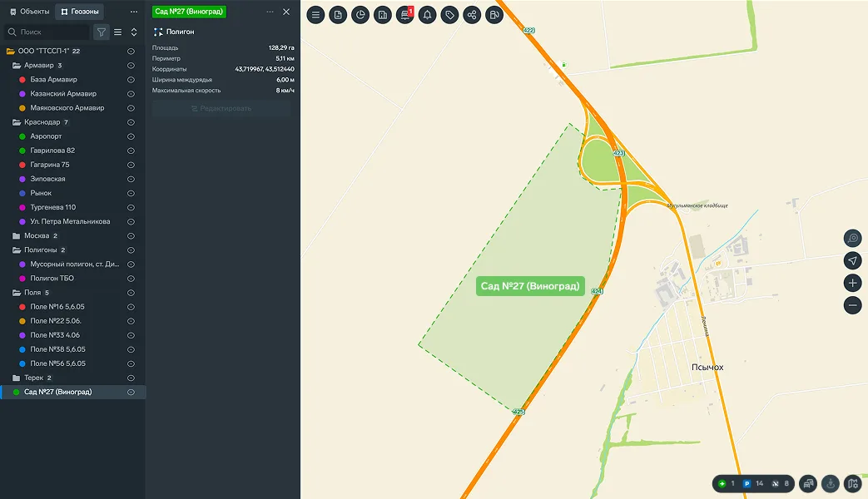Expand the Терек folder
Image resolution: width=868 pixels, height=499 pixels.
17,378
